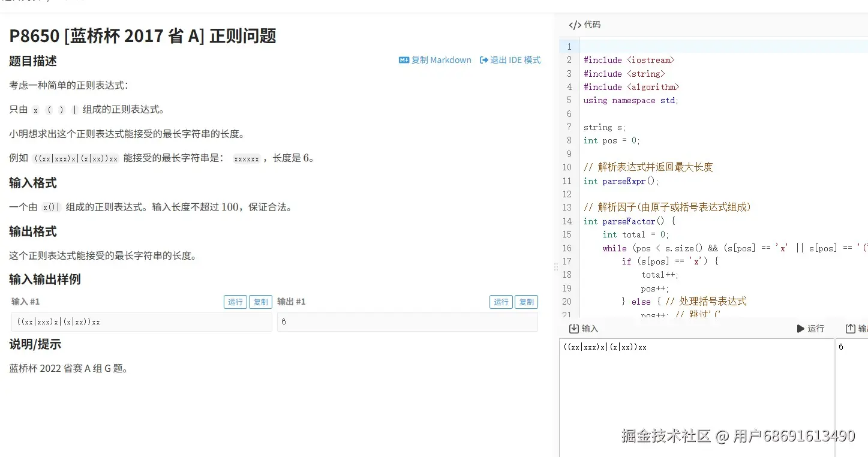Click the 复制 Markdown link

pyautogui.click(x=435, y=60)
